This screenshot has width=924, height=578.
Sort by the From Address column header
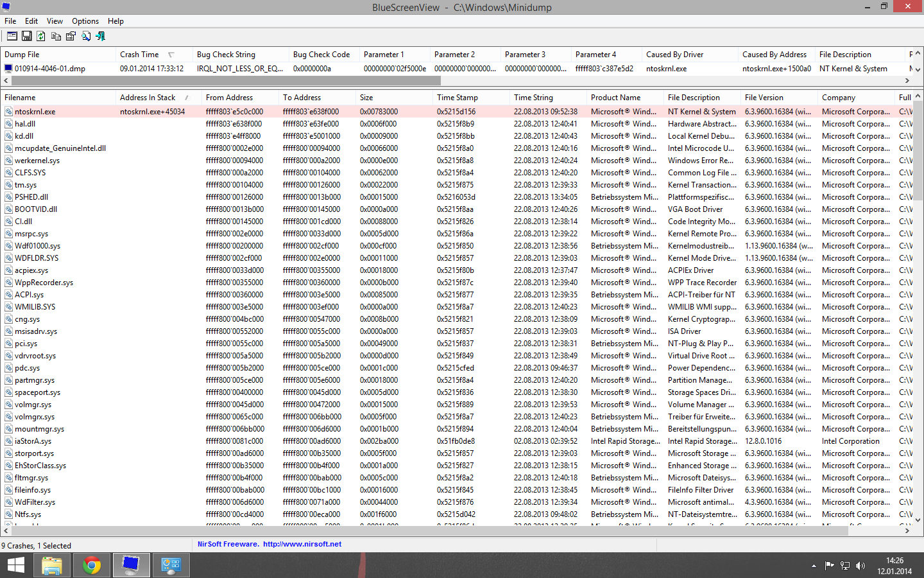(x=240, y=98)
